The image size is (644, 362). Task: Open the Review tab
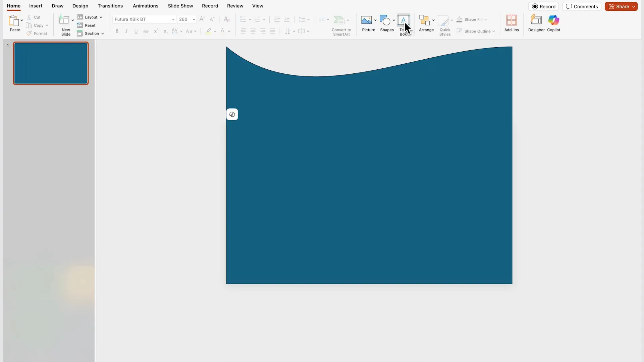(235, 6)
